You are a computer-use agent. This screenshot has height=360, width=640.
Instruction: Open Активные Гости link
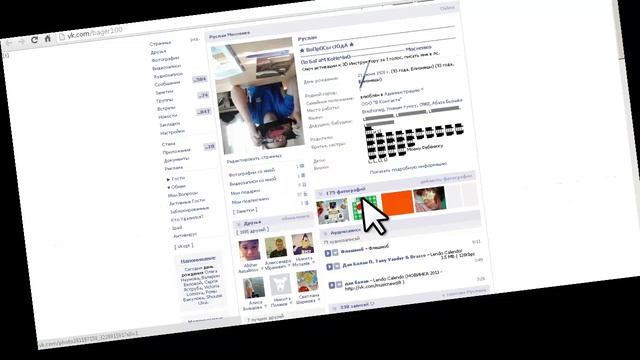click(x=187, y=202)
